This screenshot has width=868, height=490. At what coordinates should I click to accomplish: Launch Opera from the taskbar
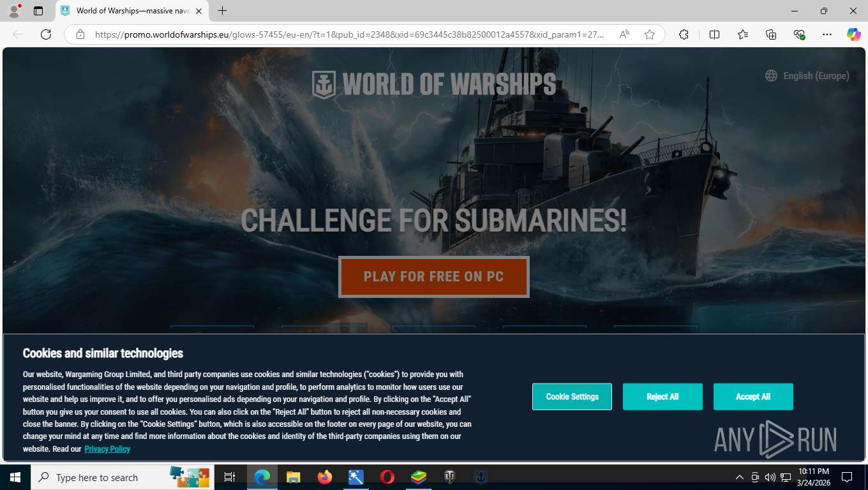(387, 477)
